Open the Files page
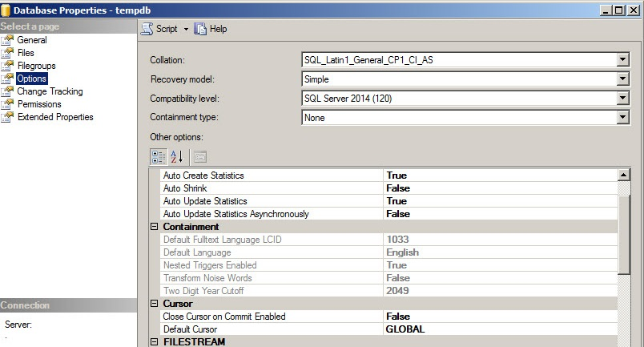 pos(26,53)
